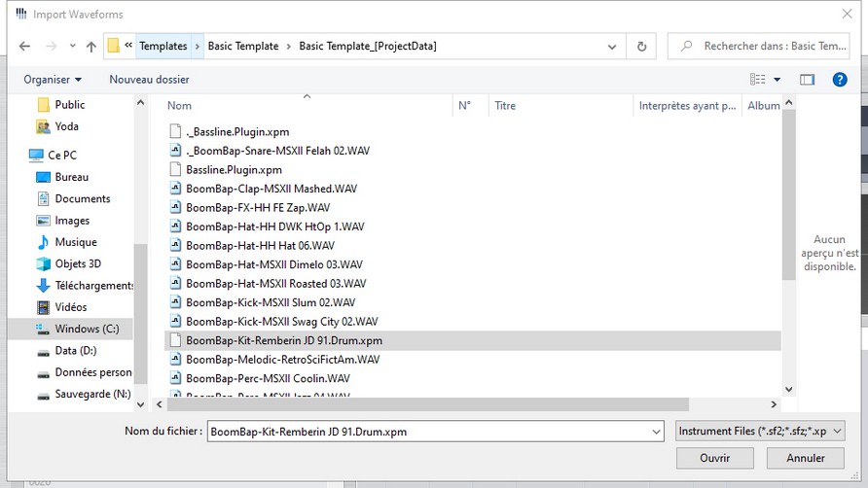This screenshot has width=868, height=488.
Task: Sort by Nom column header
Action: (179, 106)
